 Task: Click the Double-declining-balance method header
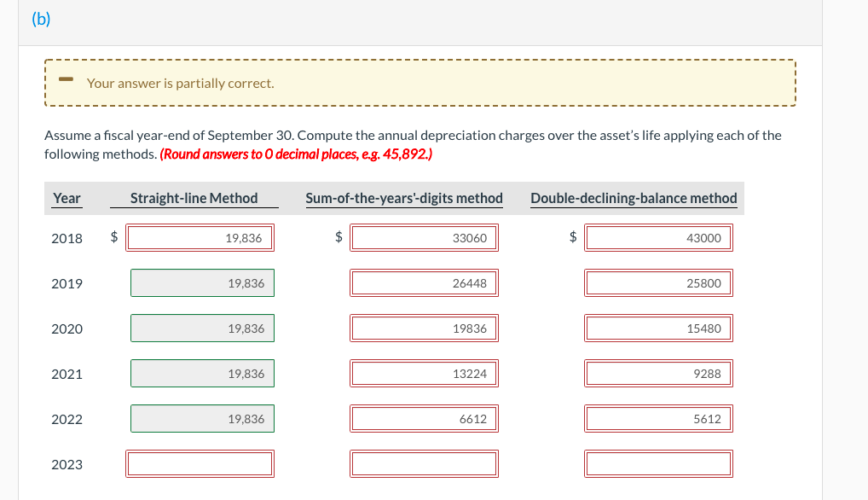(x=634, y=198)
